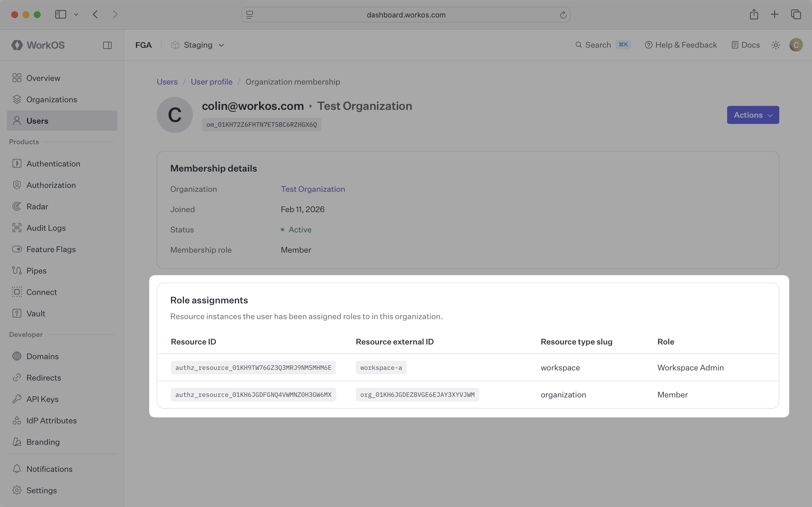Image resolution: width=812 pixels, height=507 pixels.
Task: Click the Notifications bell icon
Action: [17, 469]
